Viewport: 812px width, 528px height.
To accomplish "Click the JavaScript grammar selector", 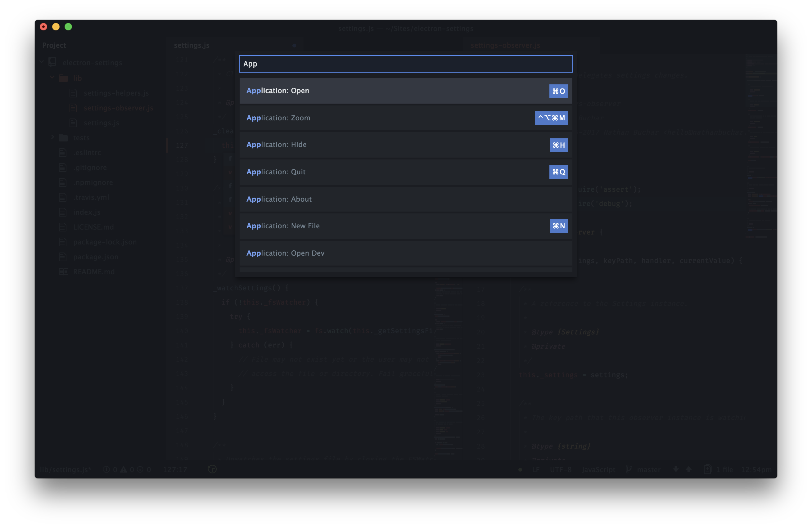I will 598,469.
